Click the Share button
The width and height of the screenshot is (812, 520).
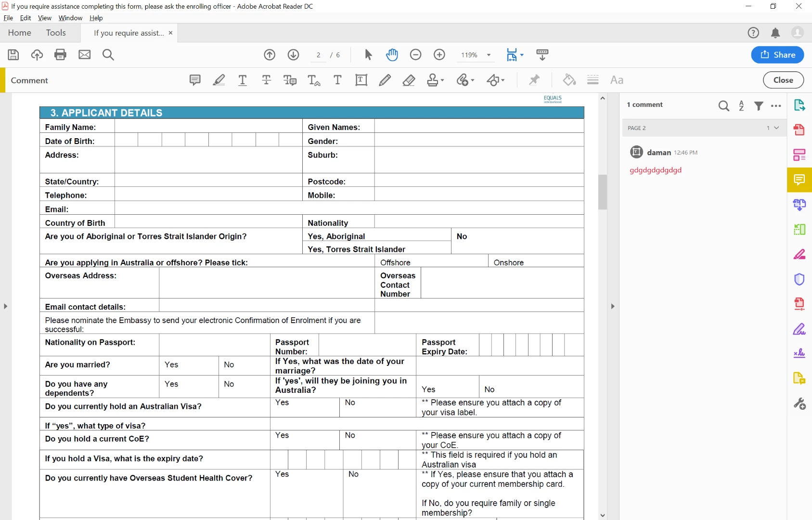tap(777, 55)
